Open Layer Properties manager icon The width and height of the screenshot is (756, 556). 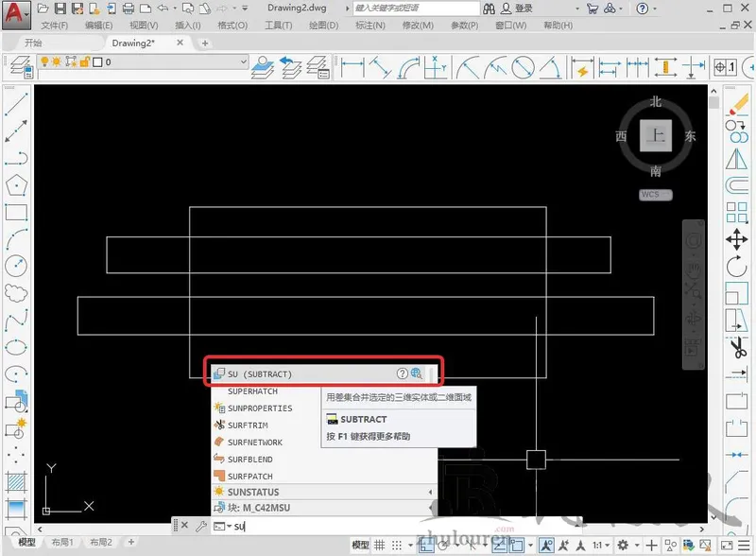(x=21, y=66)
